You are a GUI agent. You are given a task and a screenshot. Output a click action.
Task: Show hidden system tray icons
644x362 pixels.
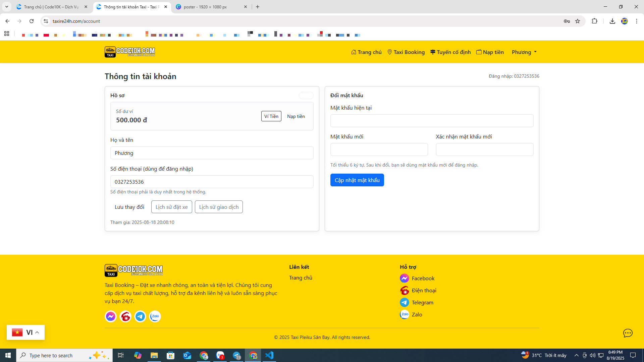(x=577, y=355)
